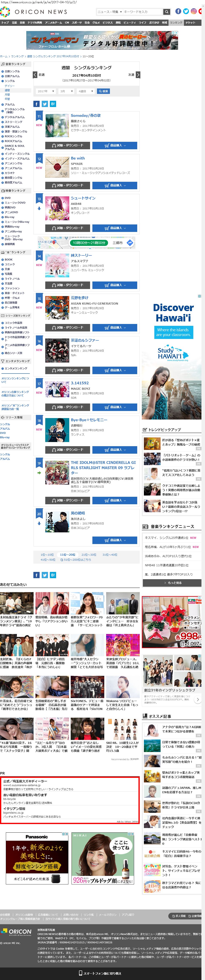
Task: Open the 4週目 week dropdown
Action: 86,91
